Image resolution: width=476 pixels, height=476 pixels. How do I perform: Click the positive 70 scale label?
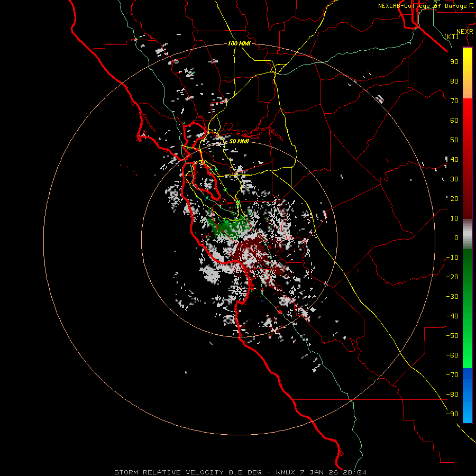(x=454, y=101)
